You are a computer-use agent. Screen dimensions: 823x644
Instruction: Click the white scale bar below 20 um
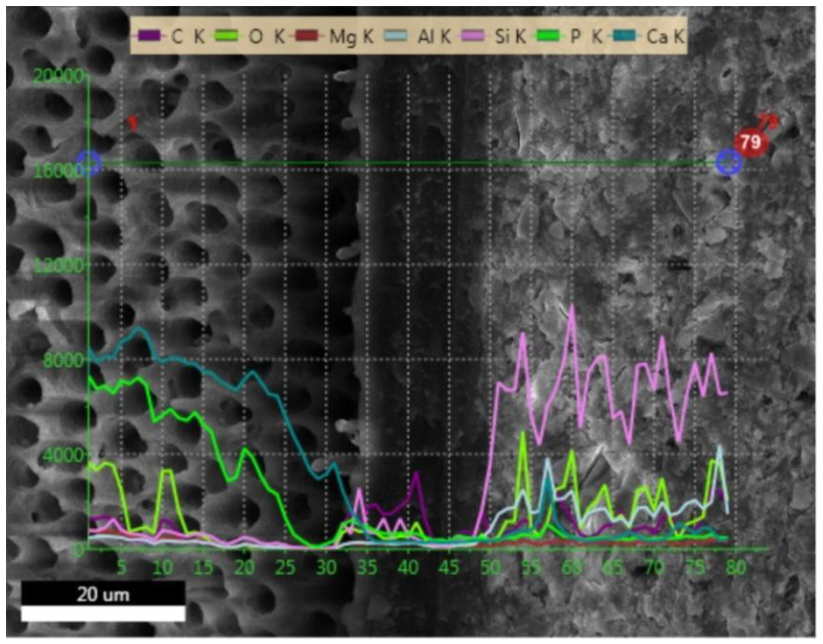click(103, 614)
